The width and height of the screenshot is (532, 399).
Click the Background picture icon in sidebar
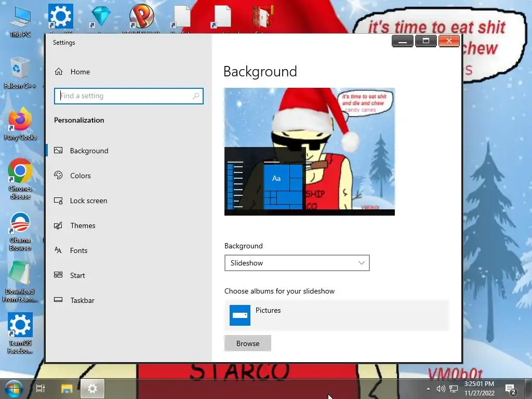click(58, 150)
